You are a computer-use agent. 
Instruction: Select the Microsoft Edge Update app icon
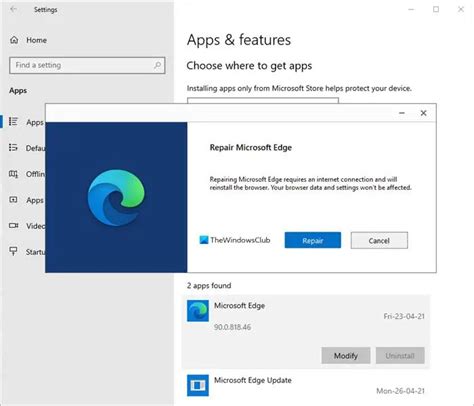coord(198,385)
